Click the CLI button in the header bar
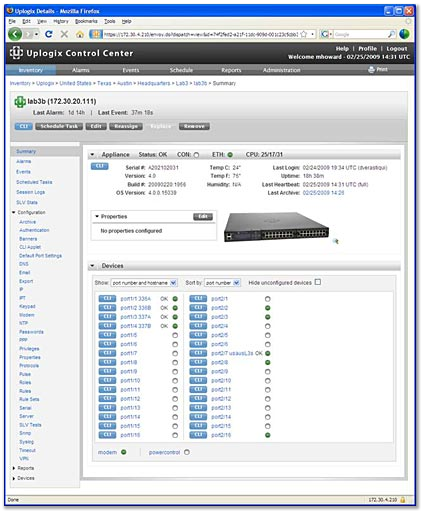This screenshot has height=515, width=425. click(24, 126)
